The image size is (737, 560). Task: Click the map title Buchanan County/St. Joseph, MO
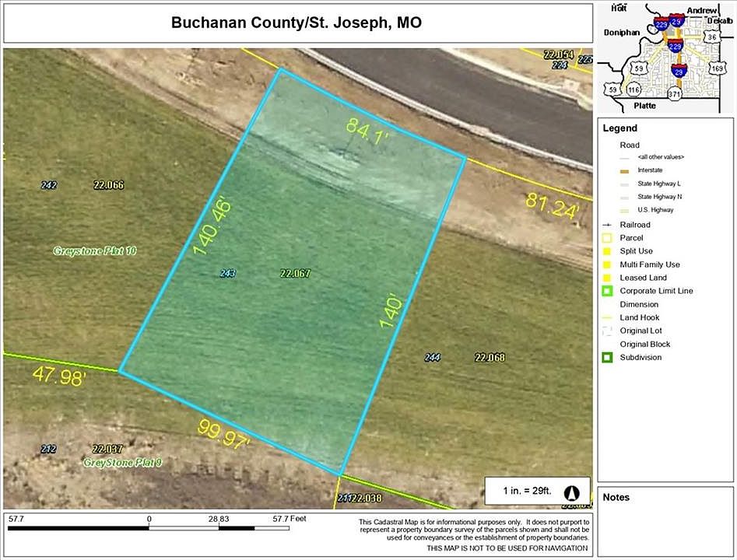(x=297, y=23)
